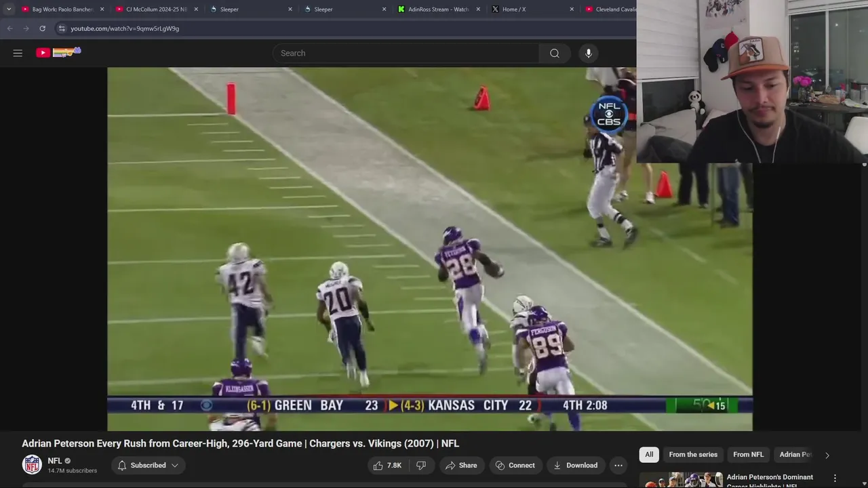The width and height of the screenshot is (868, 488).
Task: Close the AdinRoss Stream tab
Action: click(x=478, y=9)
